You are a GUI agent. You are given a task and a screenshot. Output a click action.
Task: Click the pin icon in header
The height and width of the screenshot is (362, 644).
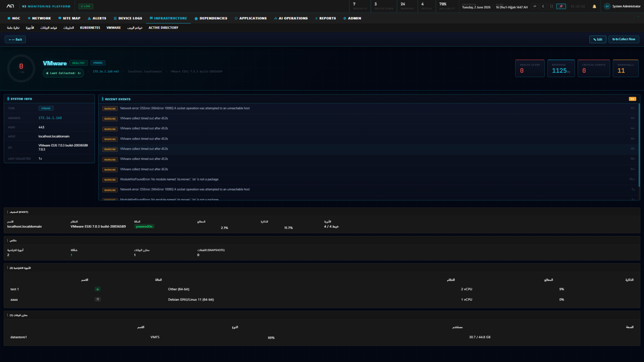[x=561, y=6]
